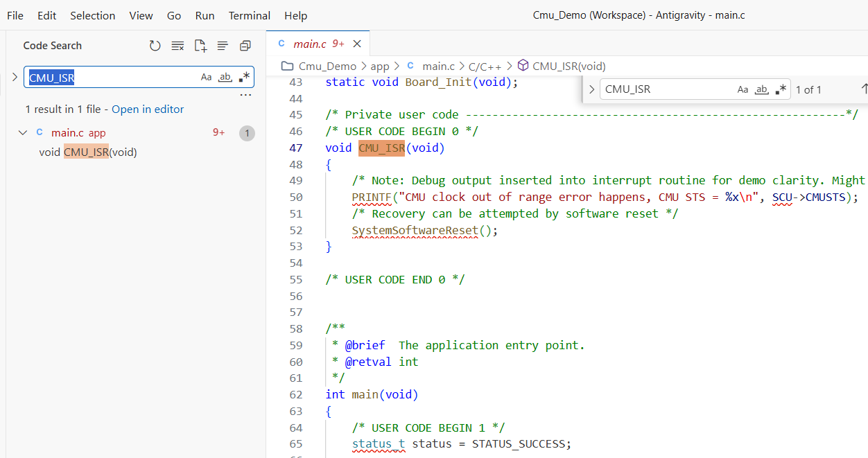Open a new search editor
868x458 pixels.
point(200,46)
